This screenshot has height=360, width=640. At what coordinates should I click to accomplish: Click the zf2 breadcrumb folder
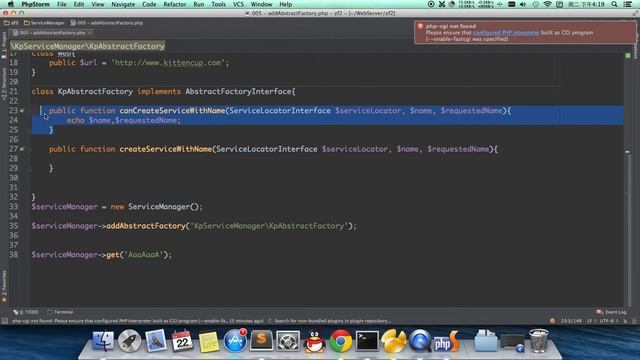[12, 23]
